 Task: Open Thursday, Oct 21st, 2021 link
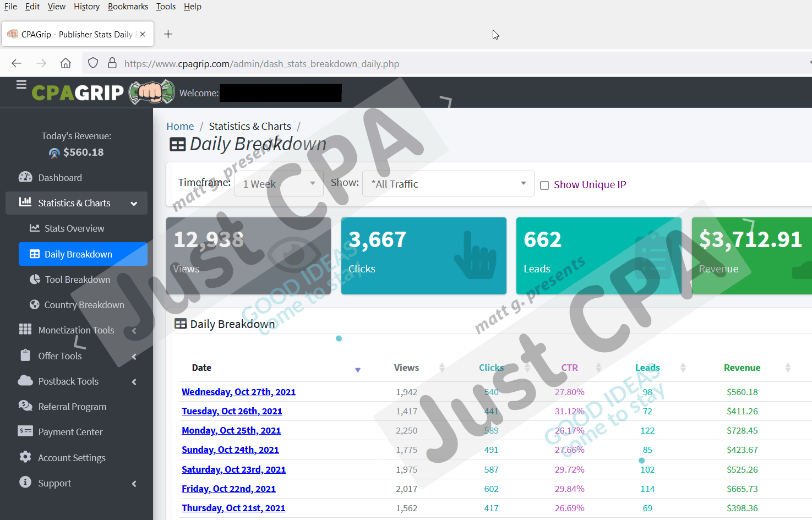click(233, 508)
